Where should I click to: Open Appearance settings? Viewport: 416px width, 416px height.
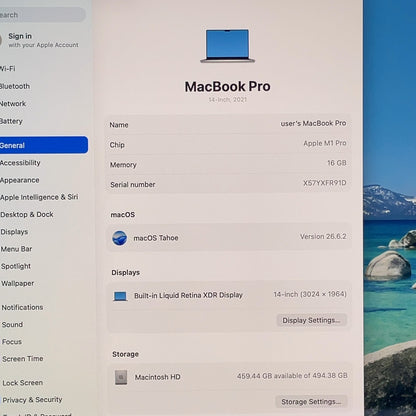(x=20, y=180)
